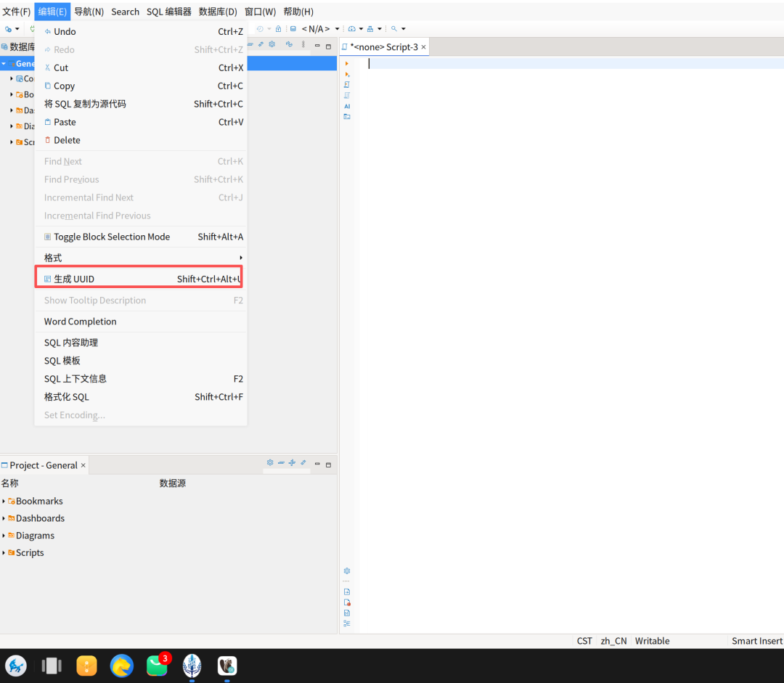Click the Project panel settings gear
This screenshot has height=683, width=784.
tap(270, 462)
